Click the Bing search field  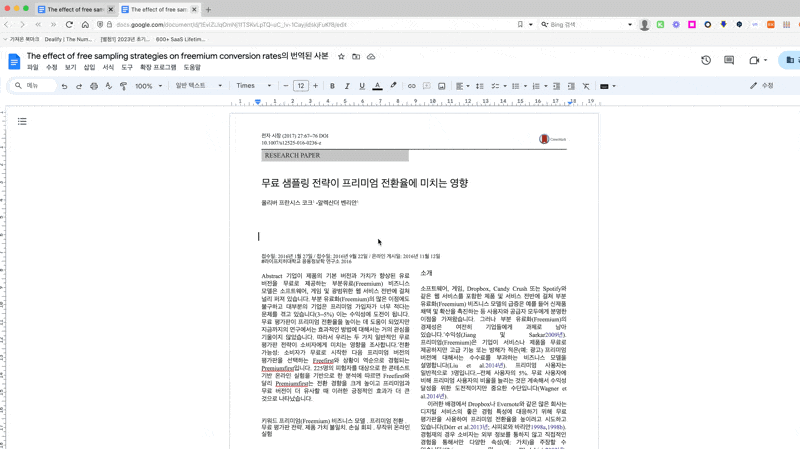587,24
